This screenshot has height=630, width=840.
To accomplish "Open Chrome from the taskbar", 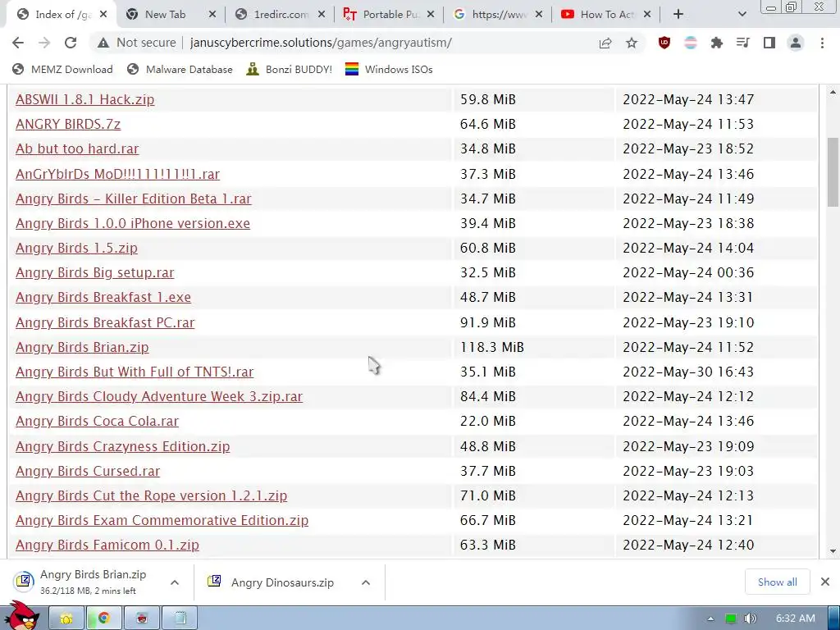I will point(103,619).
